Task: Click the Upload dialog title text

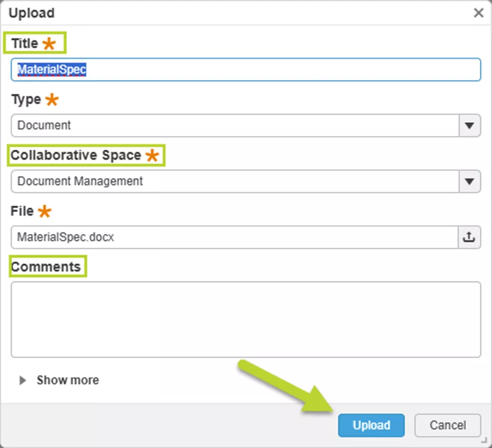Action: [x=32, y=13]
